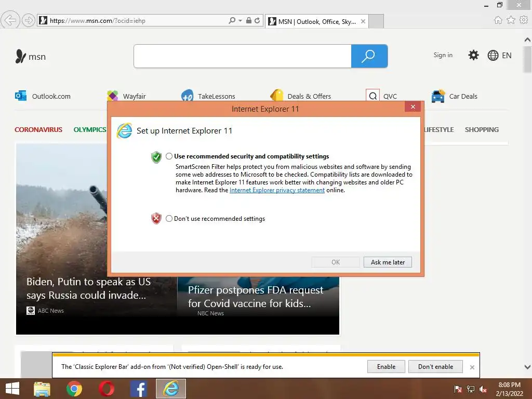The height and width of the screenshot is (399, 532).
Task: Open the Biden, Putin news story
Action: click(x=88, y=288)
